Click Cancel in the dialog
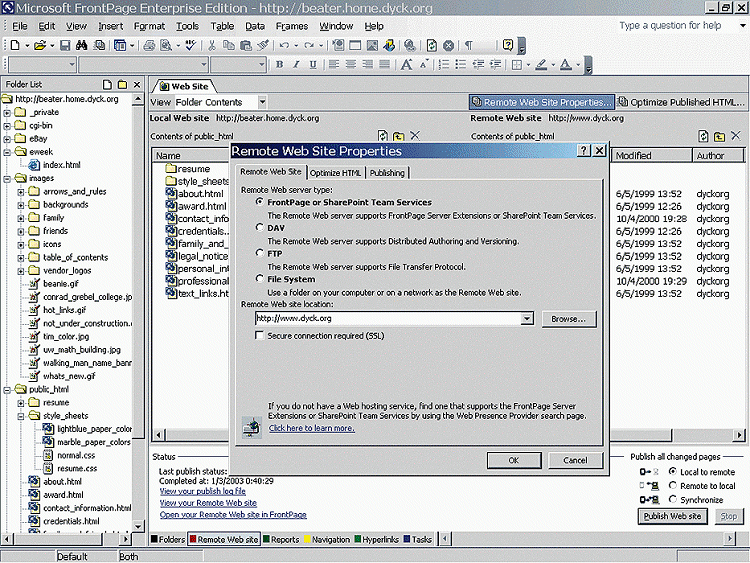 click(x=575, y=460)
